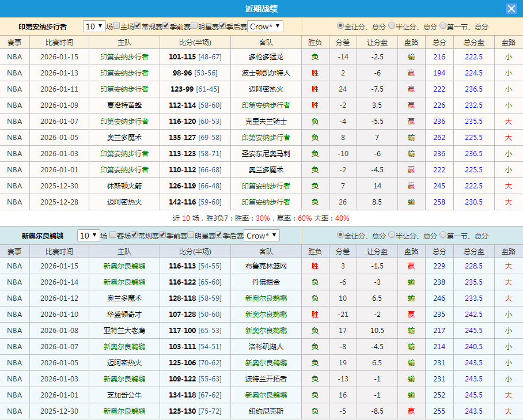The image size is (523, 420).
Task: Close the 近期战绩 panel
Action: 513,7
